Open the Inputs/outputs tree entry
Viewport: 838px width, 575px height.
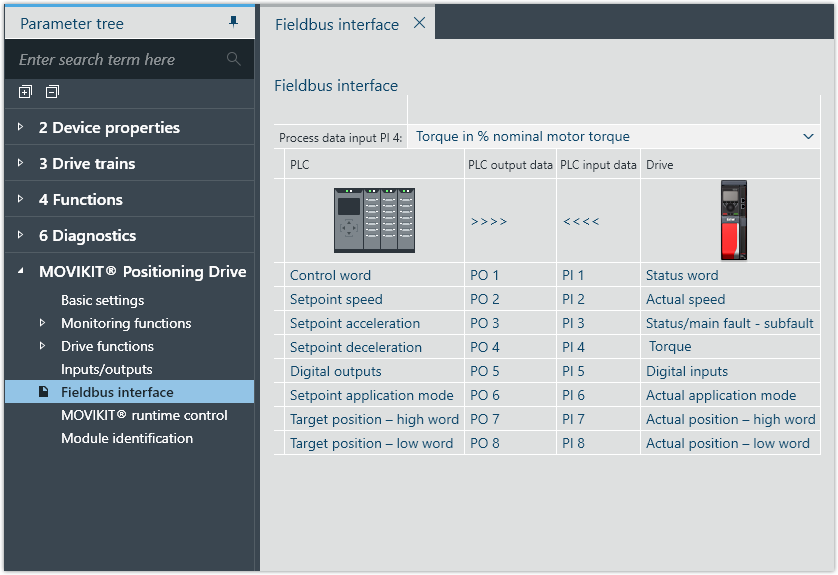point(106,369)
